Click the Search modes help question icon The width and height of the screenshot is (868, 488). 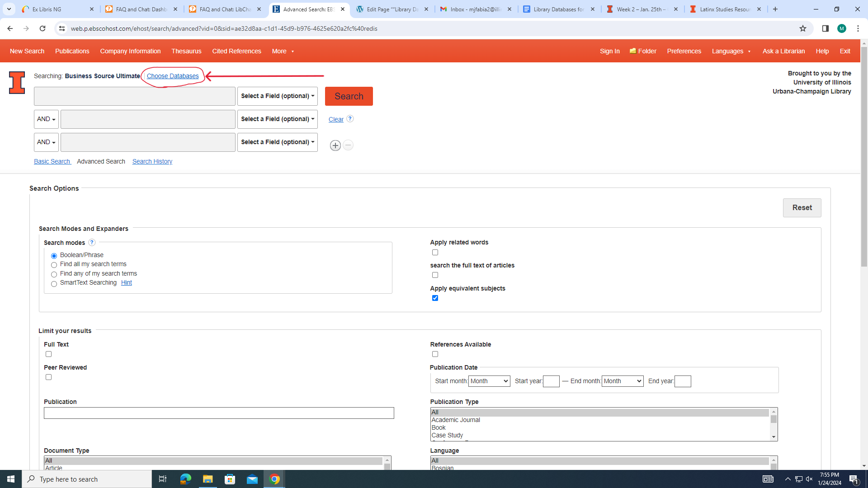92,243
